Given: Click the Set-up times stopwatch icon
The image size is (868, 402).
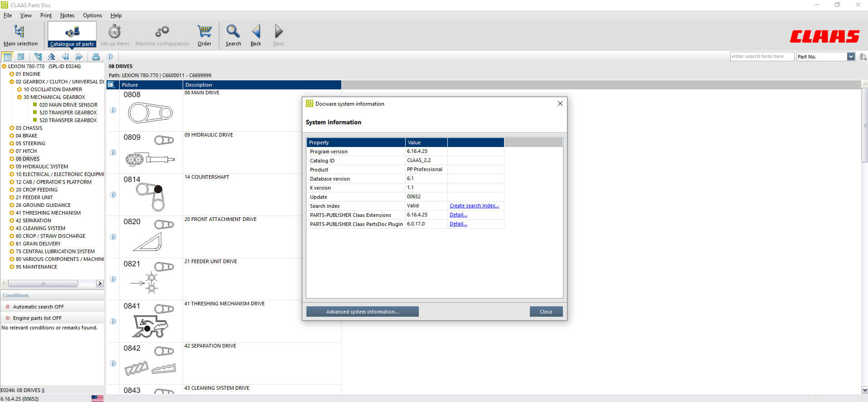Looking at the screenshot, I should pos(115,32).
